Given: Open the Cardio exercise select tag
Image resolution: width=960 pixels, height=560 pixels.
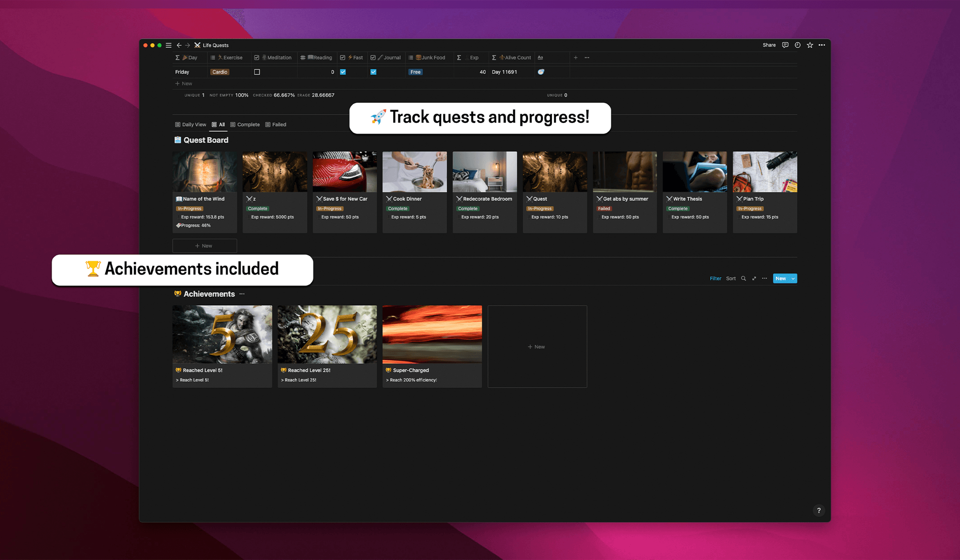Looking at the screenshot, I should pyautogui.click(x=220, y=72).
